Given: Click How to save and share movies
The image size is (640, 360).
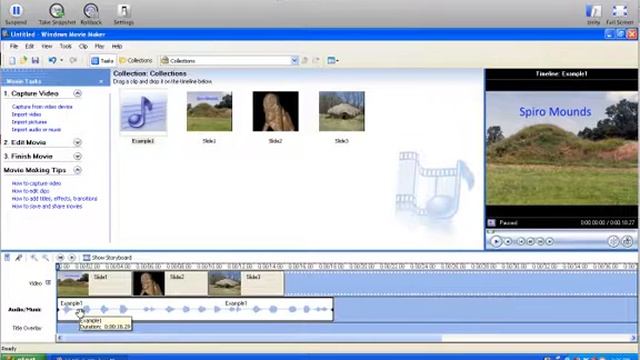Looking at the screenshot, I should point(47,207).
